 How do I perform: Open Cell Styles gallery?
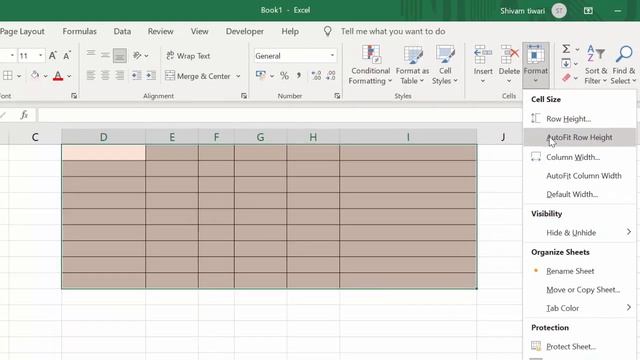coord(445,65)
